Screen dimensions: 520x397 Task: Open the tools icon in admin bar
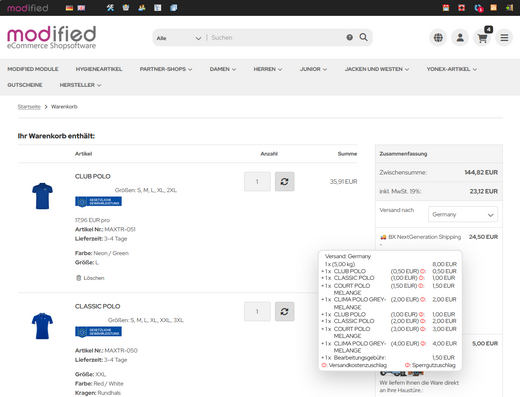pos(110,8)
